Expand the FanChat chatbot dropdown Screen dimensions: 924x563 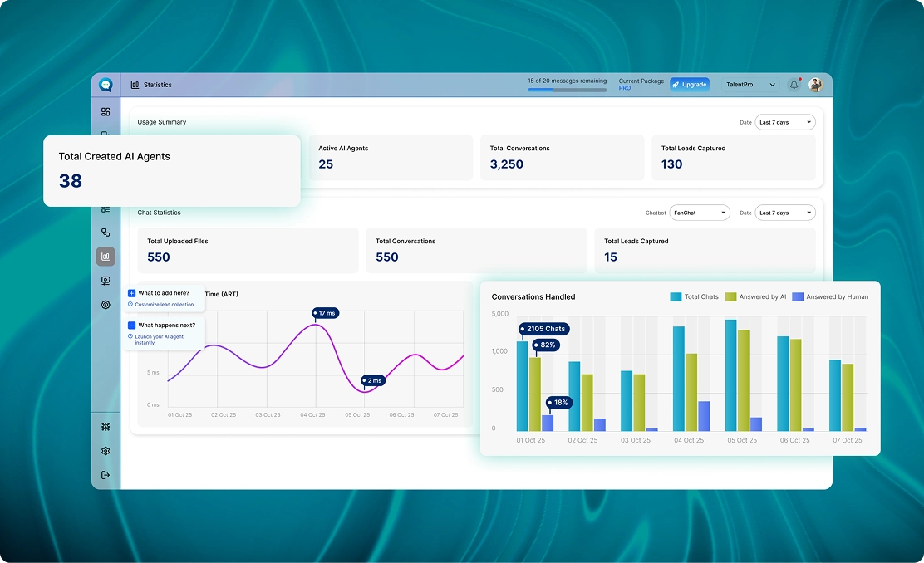point(700,213)
